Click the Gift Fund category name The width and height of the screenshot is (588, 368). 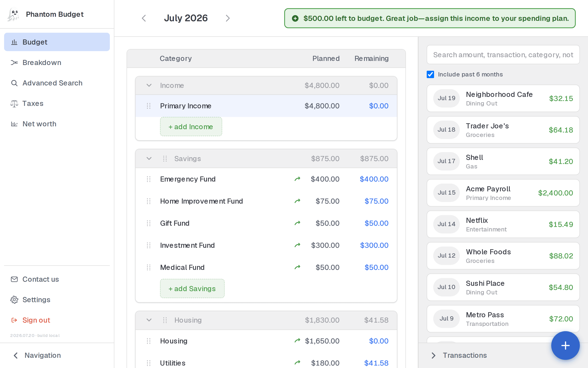click(x=175, y=223)
